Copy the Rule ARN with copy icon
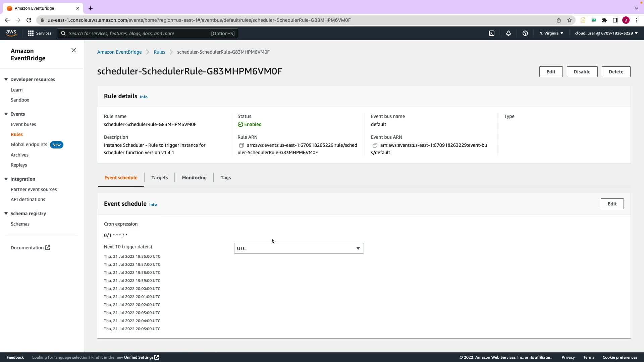 pyautogui.click(x=241, y=145)
